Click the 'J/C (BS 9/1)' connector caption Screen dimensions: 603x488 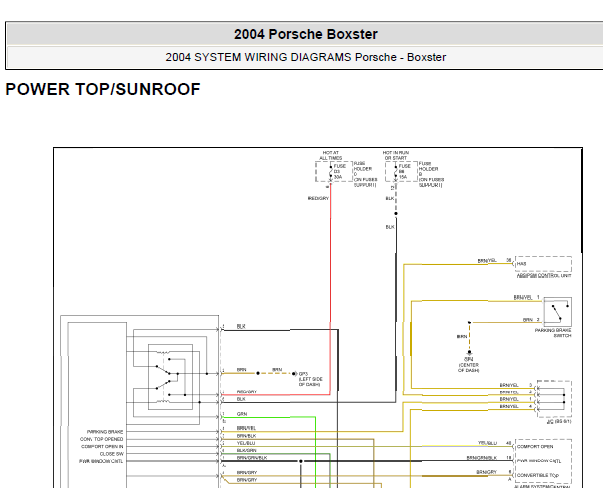tap(559, 421)
